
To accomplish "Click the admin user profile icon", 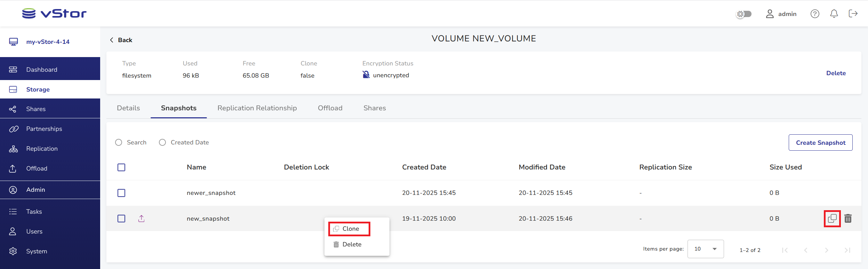I will point(770,14).
